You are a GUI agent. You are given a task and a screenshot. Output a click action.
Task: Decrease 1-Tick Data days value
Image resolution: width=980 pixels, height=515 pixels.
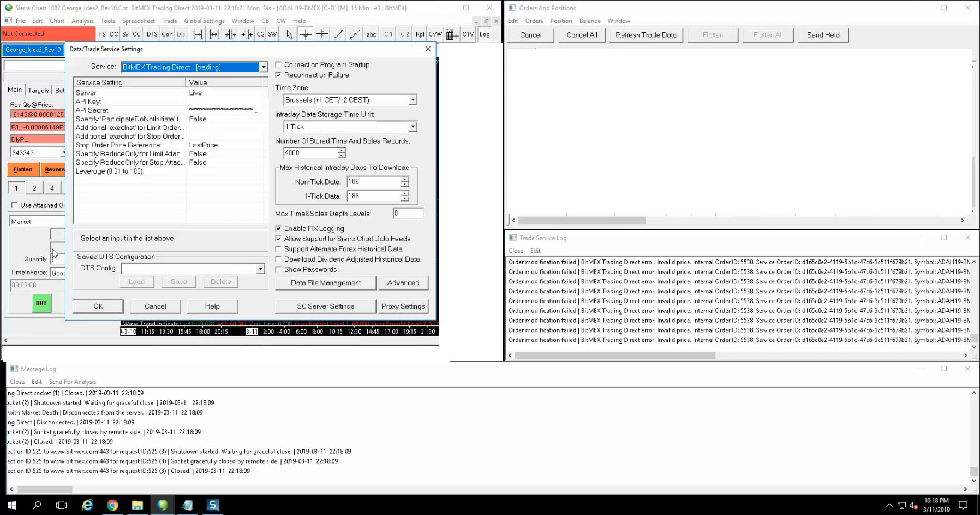click(405, 198)
